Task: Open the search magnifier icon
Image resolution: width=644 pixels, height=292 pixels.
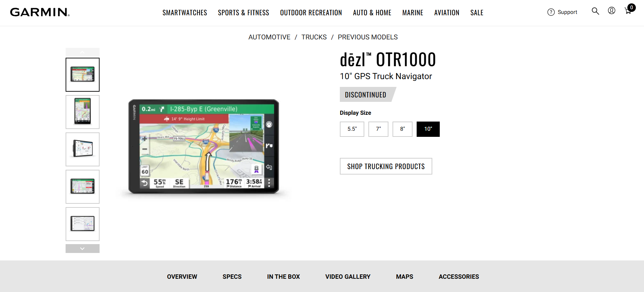Action: (595, 11)
